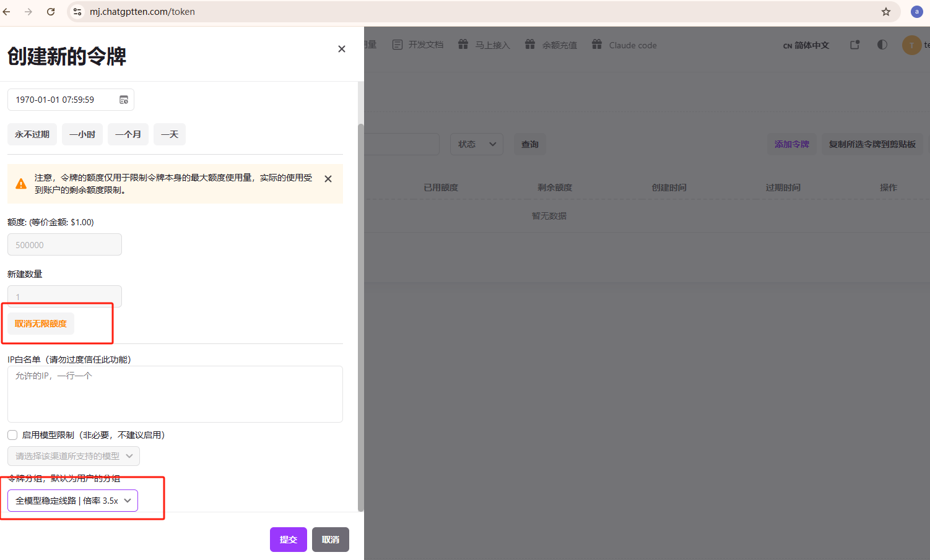Image resolution: width=930 pixels, height=560 pixels.
Task: Click the 添加令牌 add token button
Action: (x=792, y=144)
